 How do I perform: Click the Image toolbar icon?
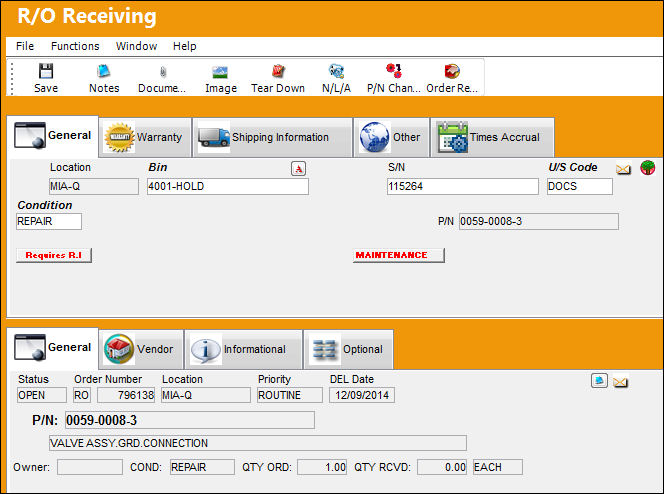tap(220, 72)
